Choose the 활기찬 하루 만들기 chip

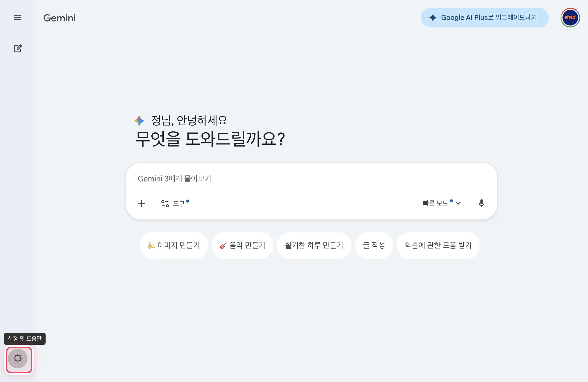314,245
